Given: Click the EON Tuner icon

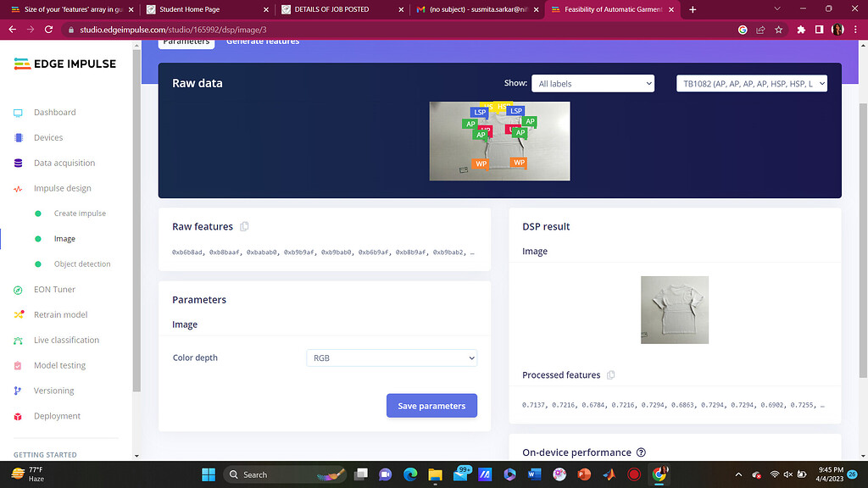Looking at the screenshot, I should (18, 290).
